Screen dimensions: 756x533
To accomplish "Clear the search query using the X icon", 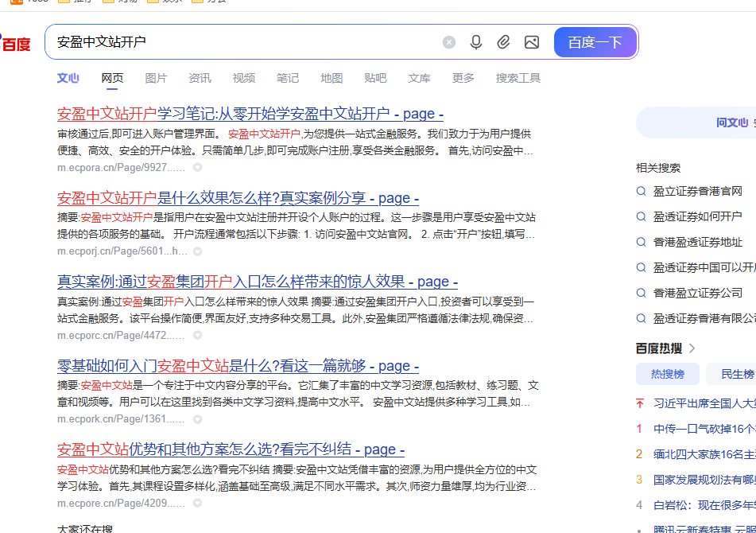I will point(448,42).
